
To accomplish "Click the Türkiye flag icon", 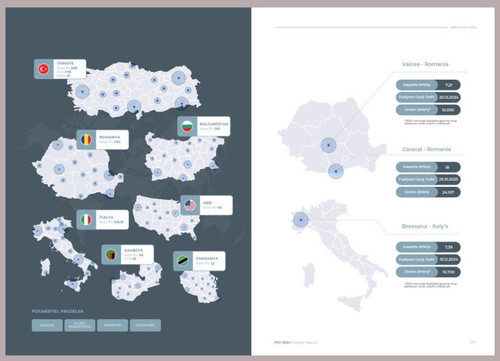I will 44,69.
